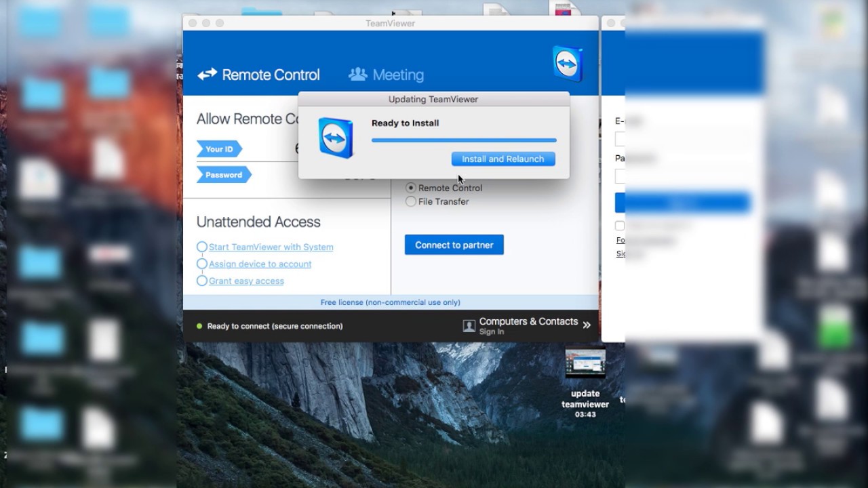
Task: Click the contacts person icon
Action: tap(469, 326)
